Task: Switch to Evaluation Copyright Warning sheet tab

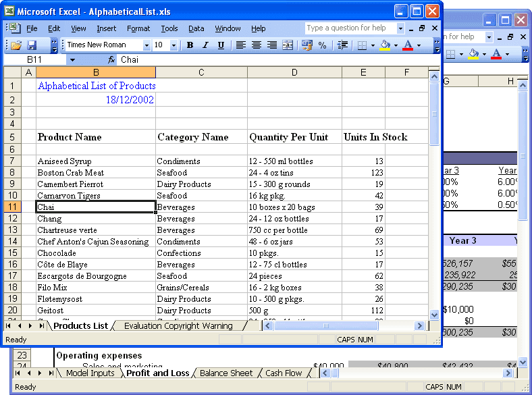Action: tap(178, 326)
